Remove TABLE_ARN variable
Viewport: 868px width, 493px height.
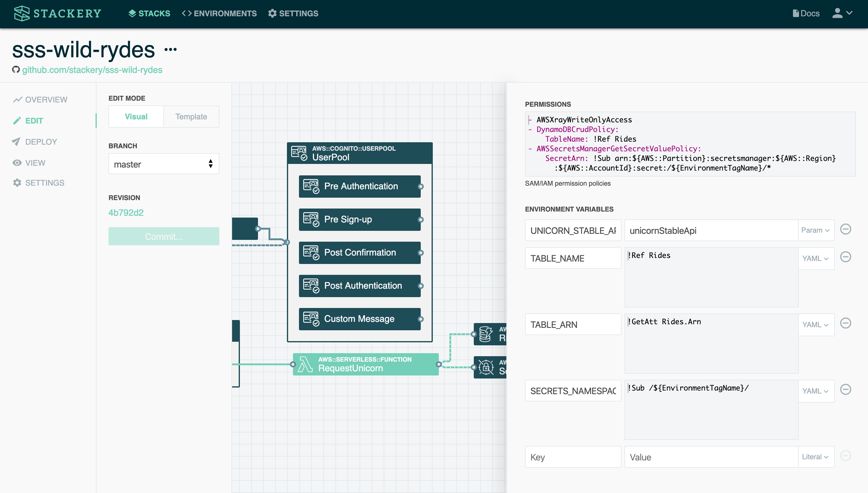tap(846, 323)
